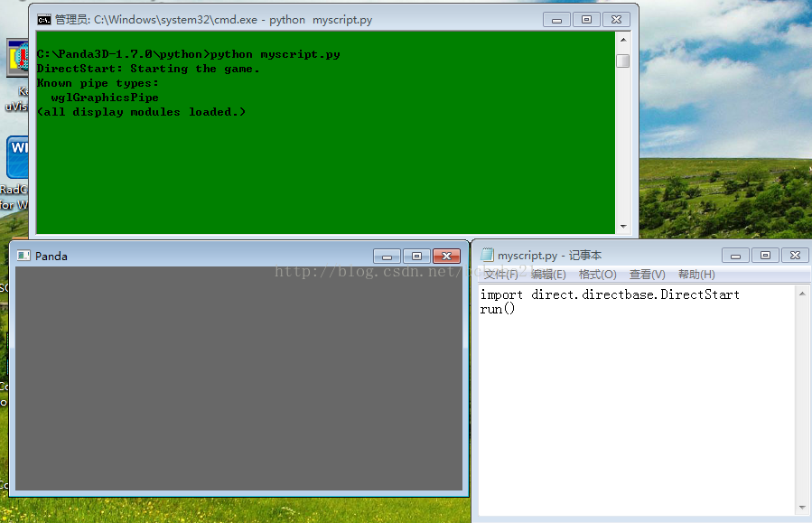
Task: Open 格式(O) menu in Notepad
Action: coord(597,274)
